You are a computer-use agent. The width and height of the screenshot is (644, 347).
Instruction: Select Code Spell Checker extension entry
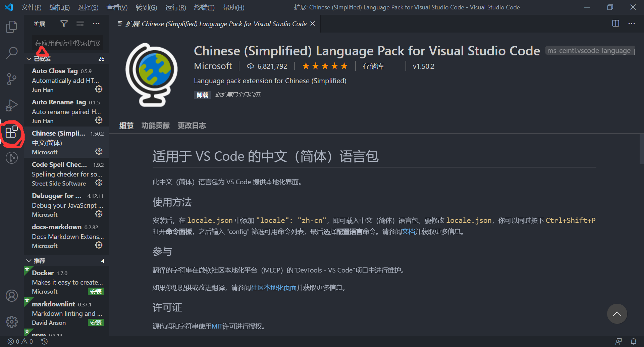66,173
